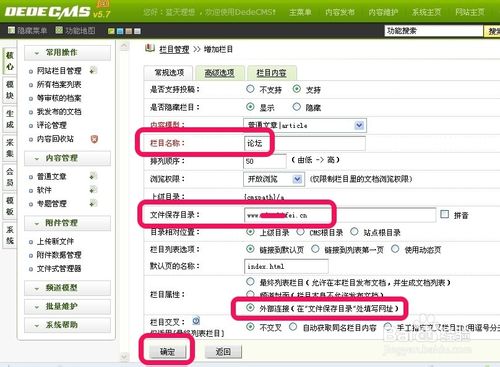The height and width of the screenshot is (367, 500).
Task: Open 所有档案列表 in the sidebar
Action: point(59,84)
